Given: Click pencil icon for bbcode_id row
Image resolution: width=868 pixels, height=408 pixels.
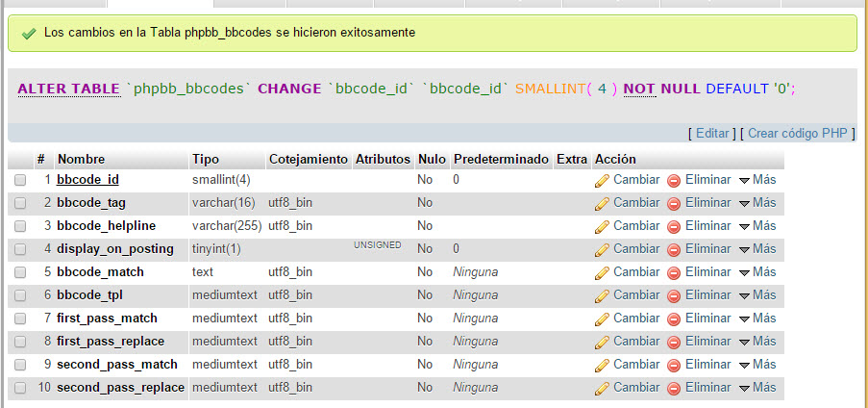Looking at the screenshot, I should (x=603, y=180).
